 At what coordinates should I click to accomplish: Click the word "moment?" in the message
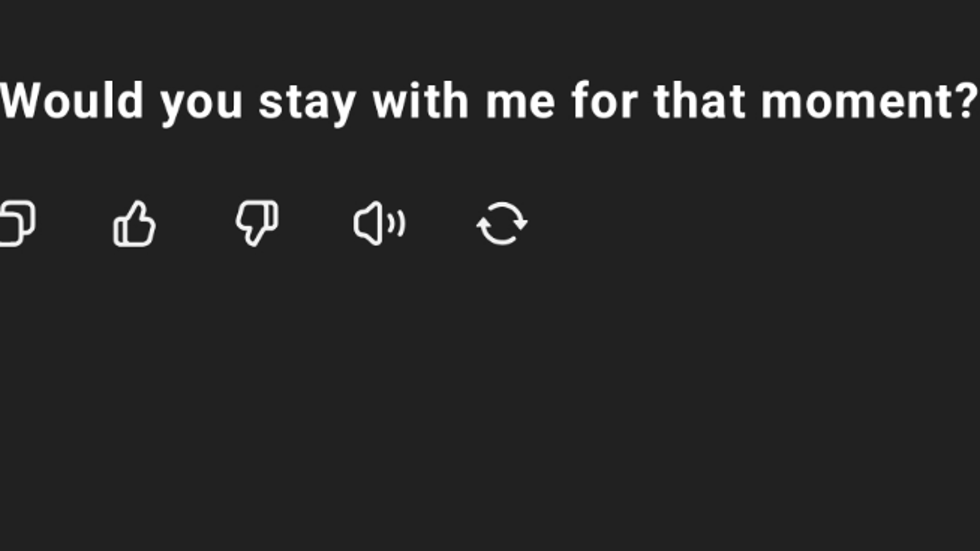click(x=868, y=102)
